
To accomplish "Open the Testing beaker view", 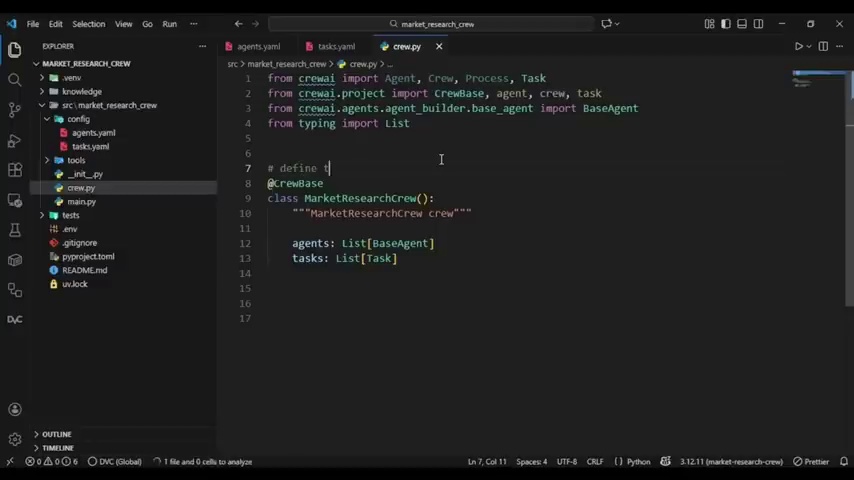I will click(x=15, y=230).
